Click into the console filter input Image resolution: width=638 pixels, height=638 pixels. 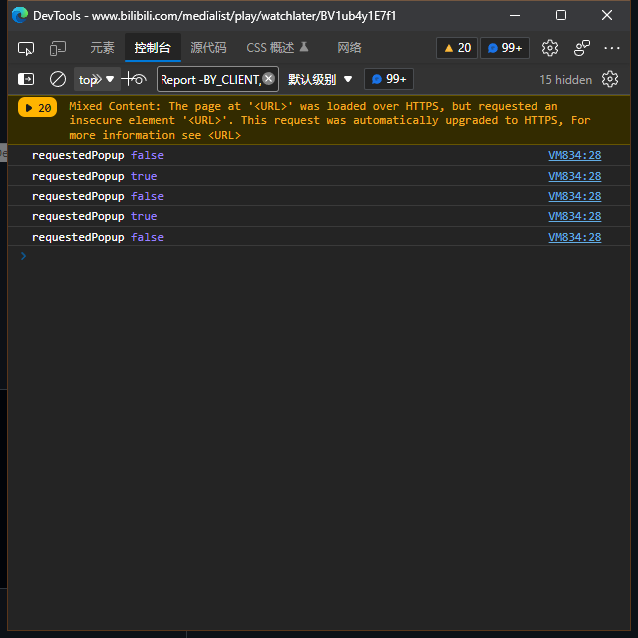[x=211, y=79]
